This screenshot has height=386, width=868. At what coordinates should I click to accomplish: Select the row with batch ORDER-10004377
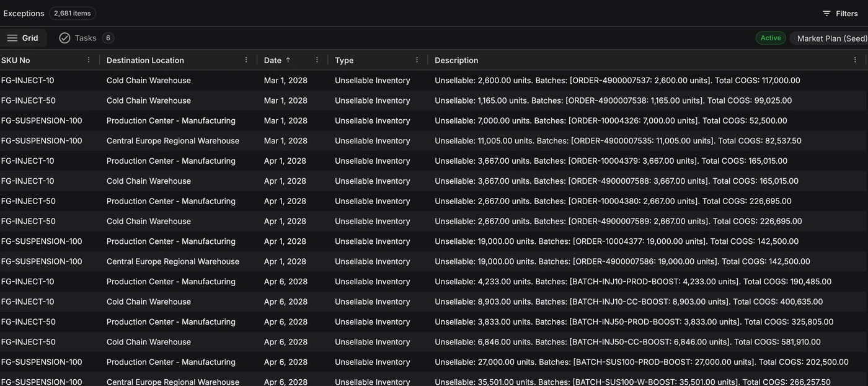click(434, 241)
